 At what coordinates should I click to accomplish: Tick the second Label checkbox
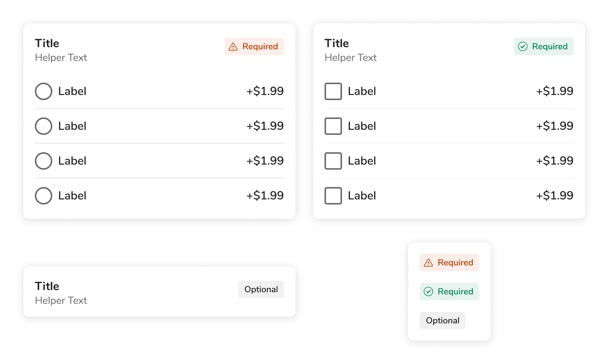[333, 126]
